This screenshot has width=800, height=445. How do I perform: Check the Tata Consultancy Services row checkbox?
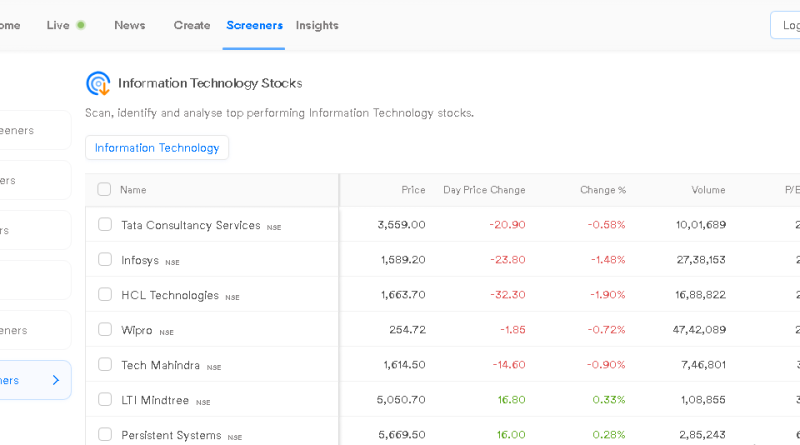(105, 225)
